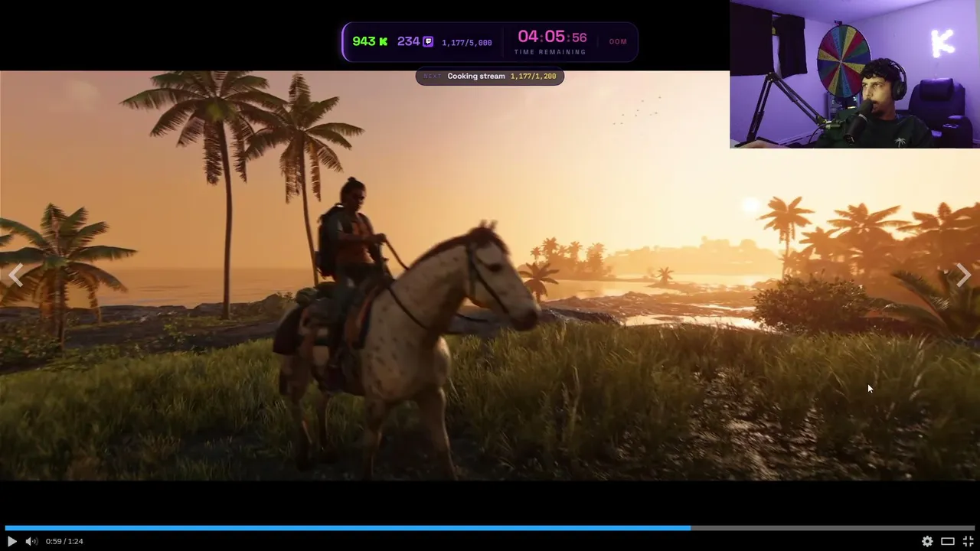
Task: Click the 04:05:56 countdown timer
Action: pyautogui.click(x=552, y=37)
